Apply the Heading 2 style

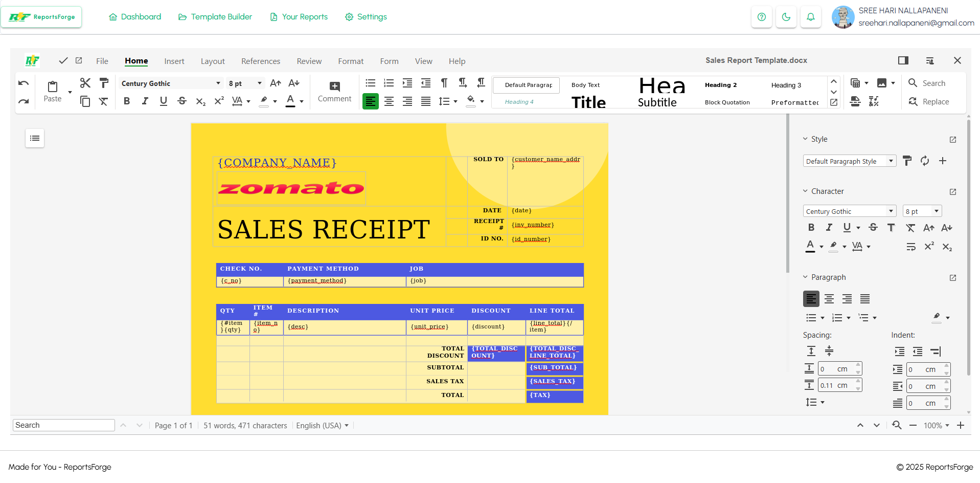coord(721,85)
